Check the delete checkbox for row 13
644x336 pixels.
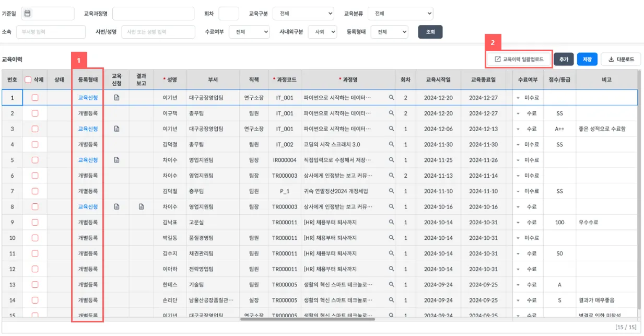tap(35, 285)
